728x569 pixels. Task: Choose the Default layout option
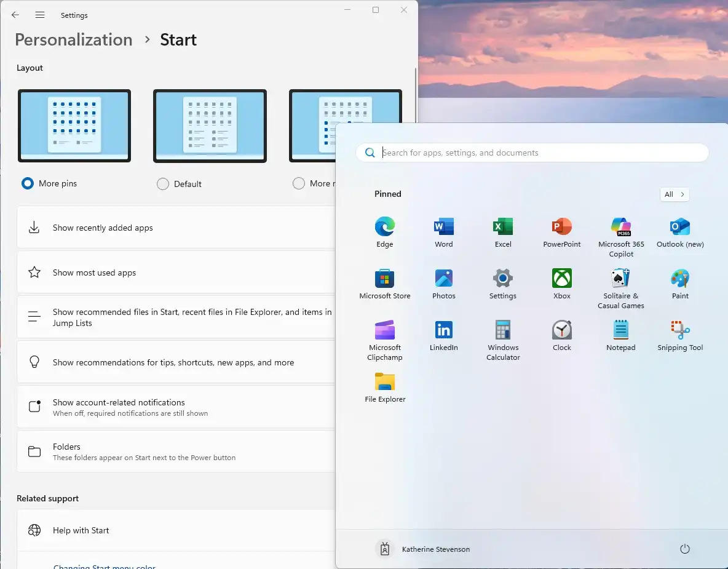click(163, 183)
